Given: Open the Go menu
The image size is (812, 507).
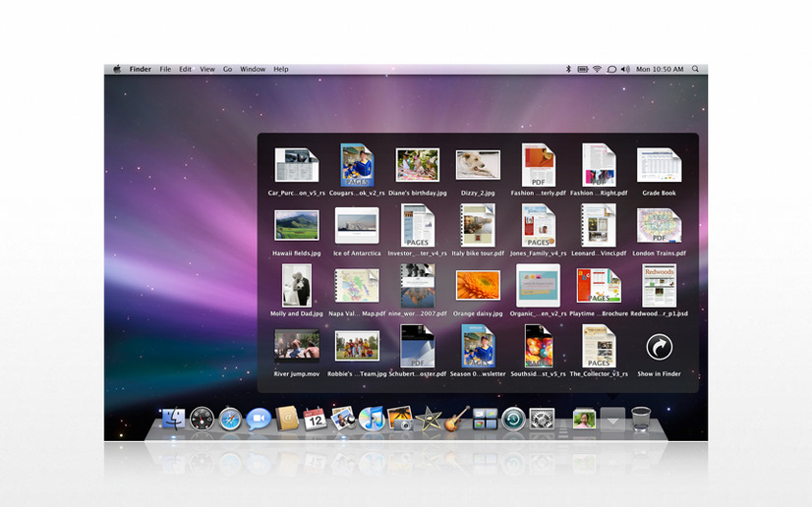Looking at the screenshot, I should pos(227,69).
